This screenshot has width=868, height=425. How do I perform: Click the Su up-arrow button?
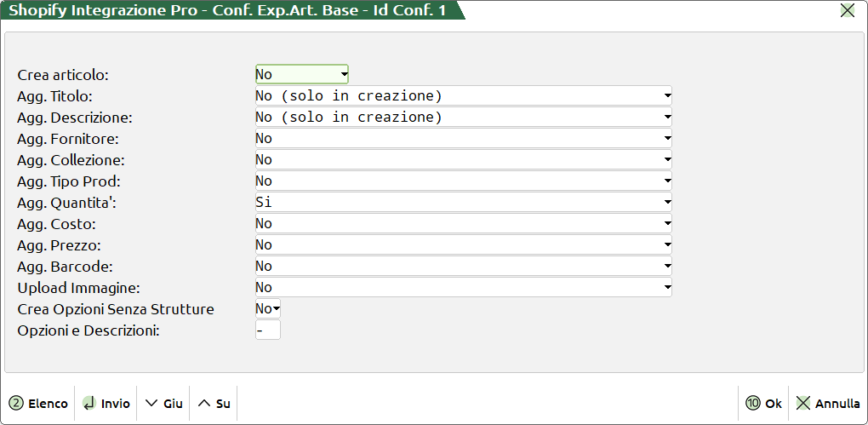coord(214,404)
